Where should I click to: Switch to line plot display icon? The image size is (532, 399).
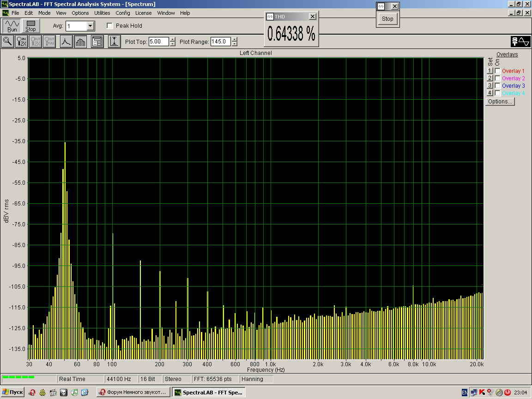click(x=66, y=42)
